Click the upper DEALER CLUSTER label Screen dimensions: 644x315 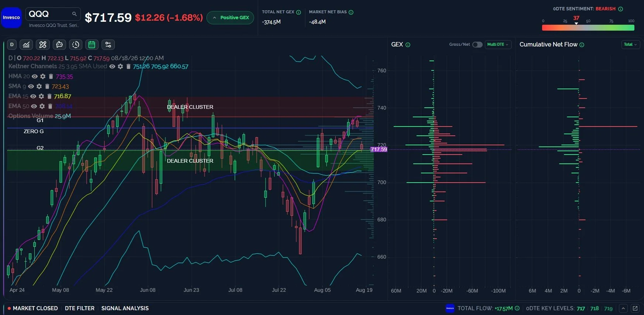pyautogui.click(x=190, y=107)
